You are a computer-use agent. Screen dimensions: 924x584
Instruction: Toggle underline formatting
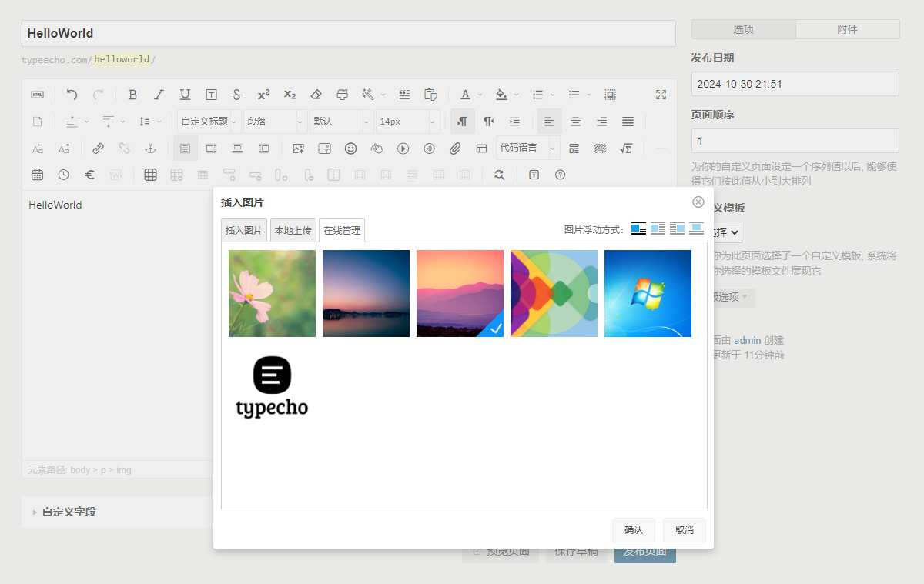[x=185, y=95]
